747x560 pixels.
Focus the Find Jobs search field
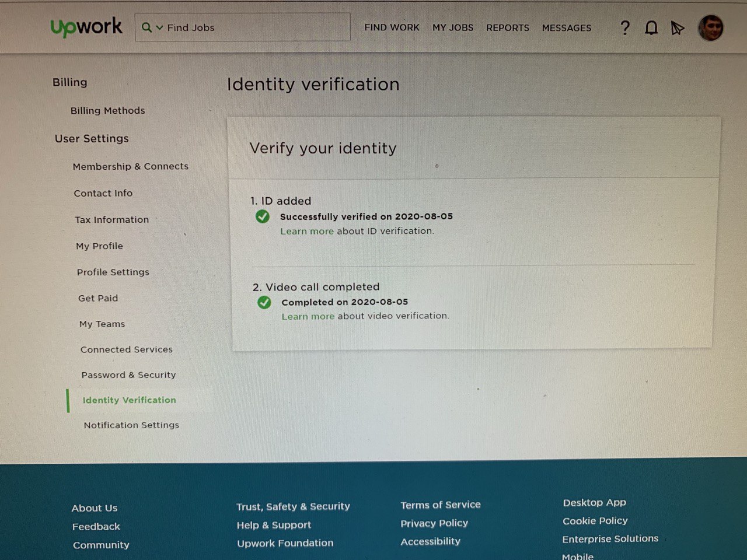[x=243, y=27]
